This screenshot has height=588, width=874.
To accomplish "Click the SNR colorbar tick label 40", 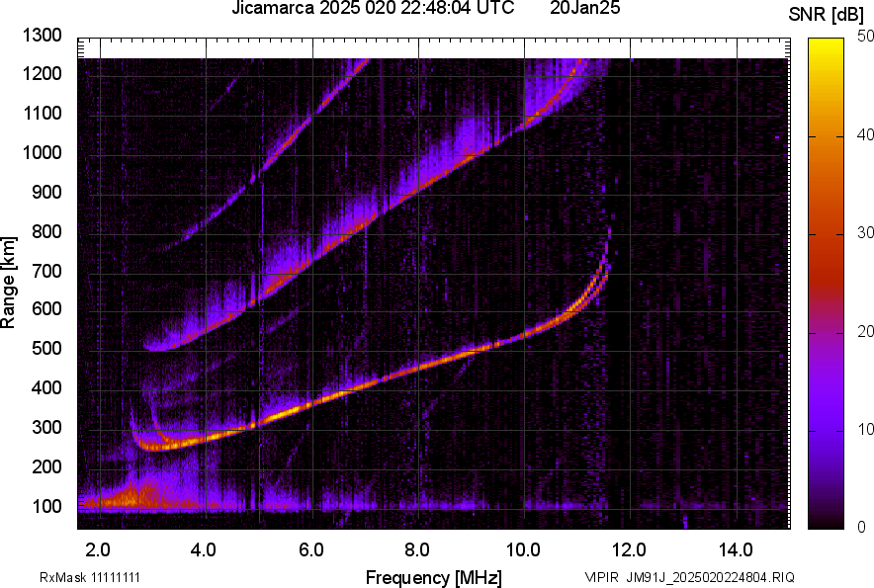I will pos(865,134).
